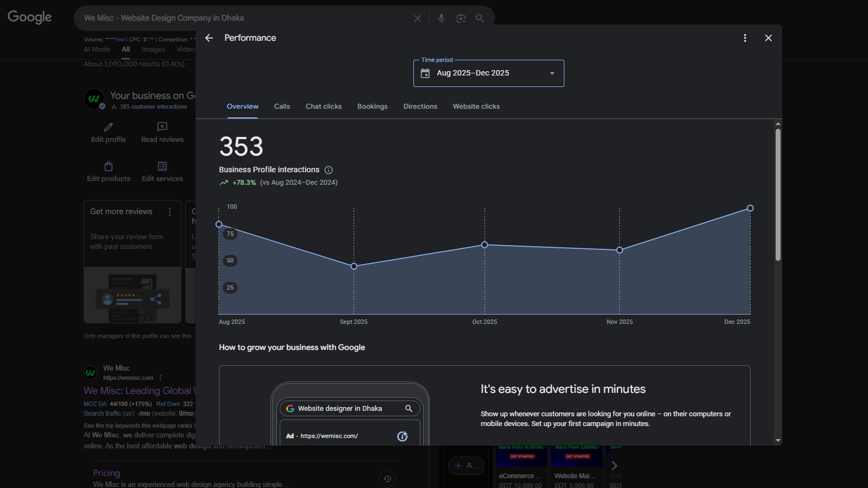This screenshot has width=868, height=488.
Task: Click the calendar icon in Time period field
Action: 425,73
